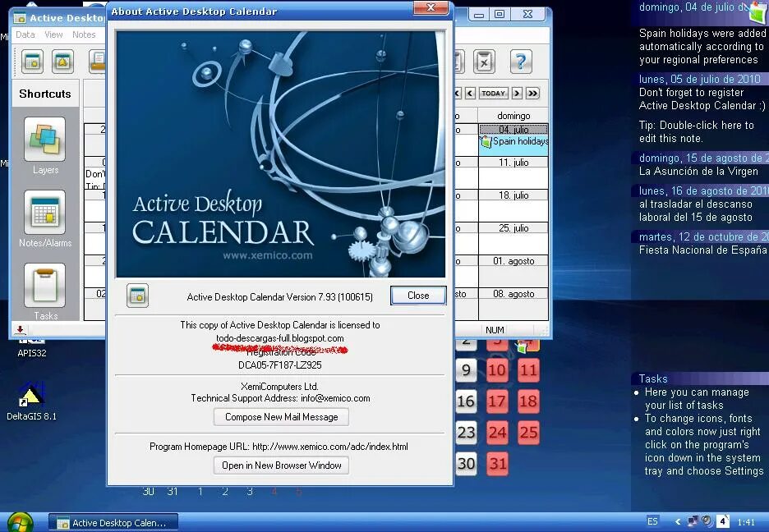Click desktop calendar day 24
The width and height of the screenshot is (769, 532).
[x=497, y=432]
